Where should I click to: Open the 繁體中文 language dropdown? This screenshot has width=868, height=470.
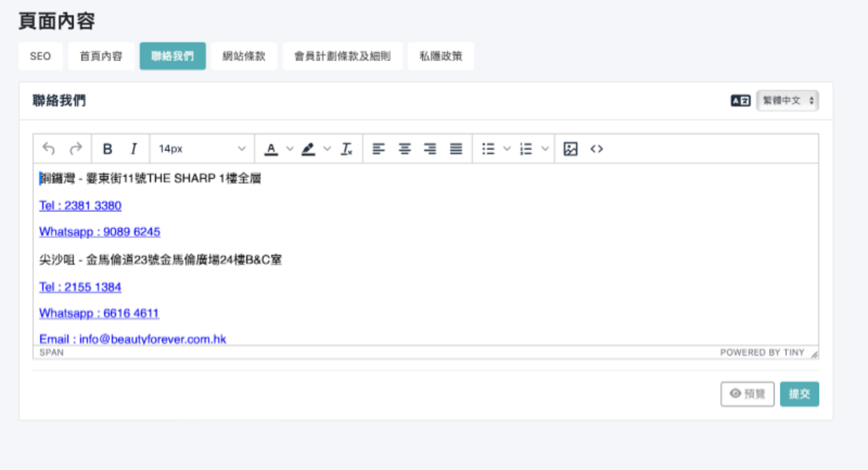click(x=788, y=100)
